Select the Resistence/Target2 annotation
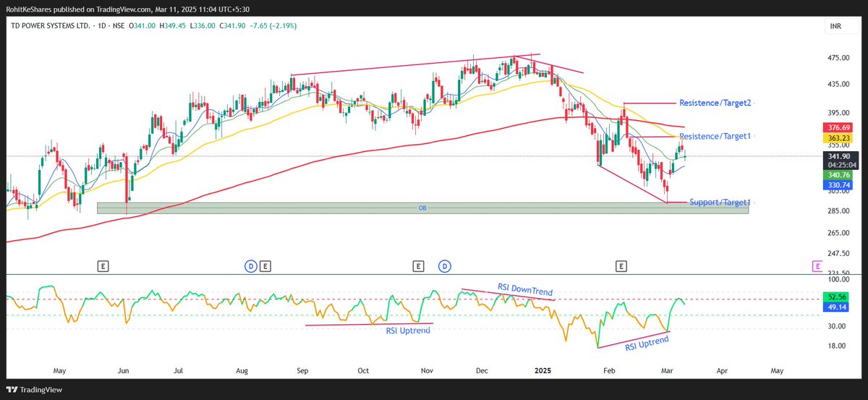 (716, 103)
